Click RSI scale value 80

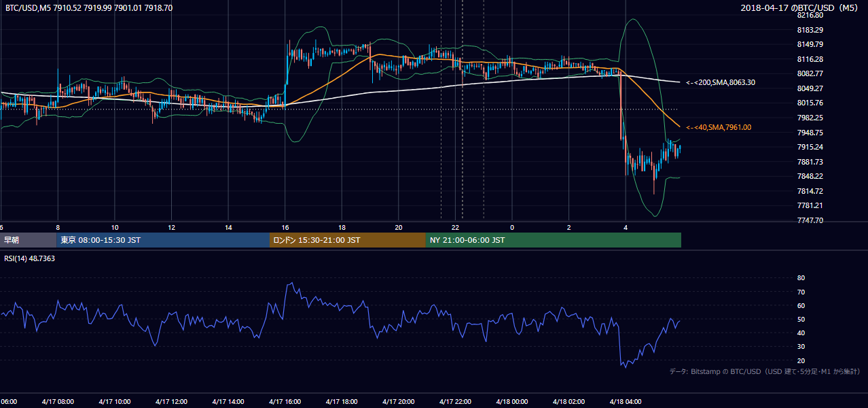click(x=801, y=278)
